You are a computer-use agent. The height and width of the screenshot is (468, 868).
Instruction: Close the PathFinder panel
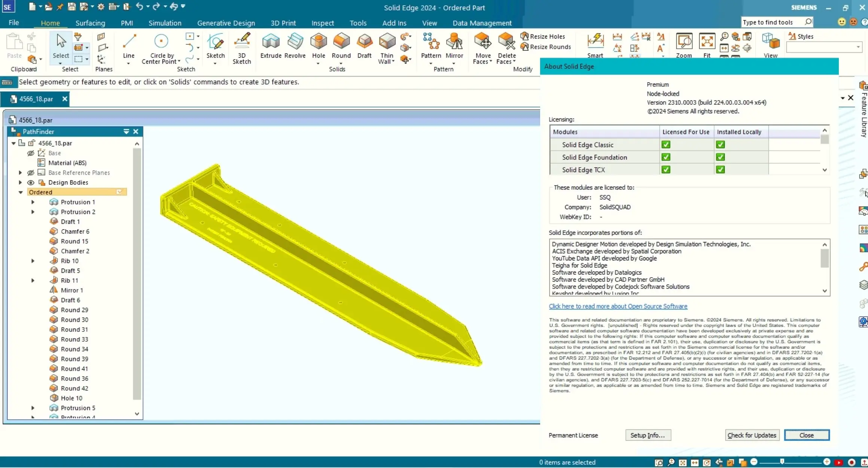pyautogui.click(x=136, y=132)
